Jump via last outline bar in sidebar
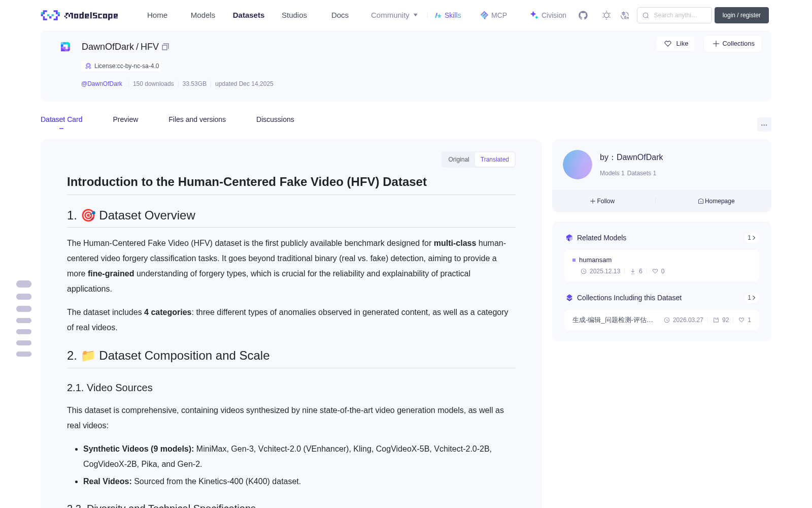 coord(24,354)
